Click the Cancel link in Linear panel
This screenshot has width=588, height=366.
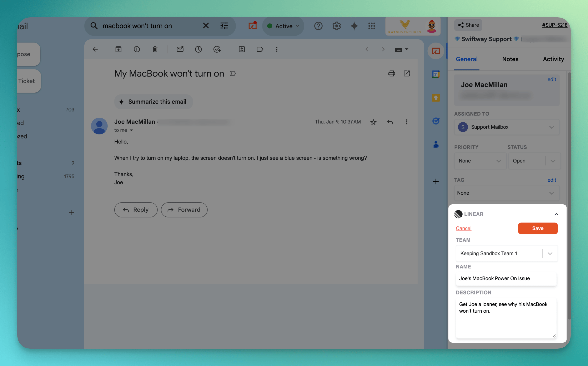click(x=463, y=228)
